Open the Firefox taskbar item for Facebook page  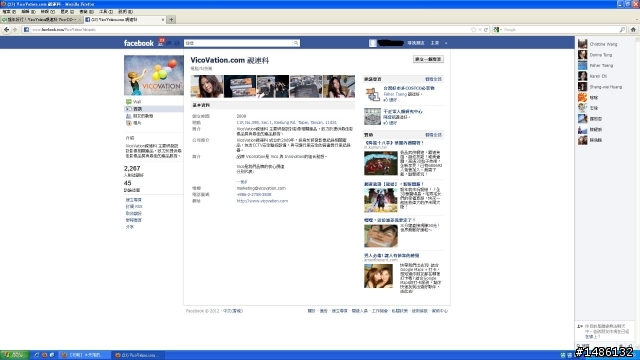(x=137, y=355)
